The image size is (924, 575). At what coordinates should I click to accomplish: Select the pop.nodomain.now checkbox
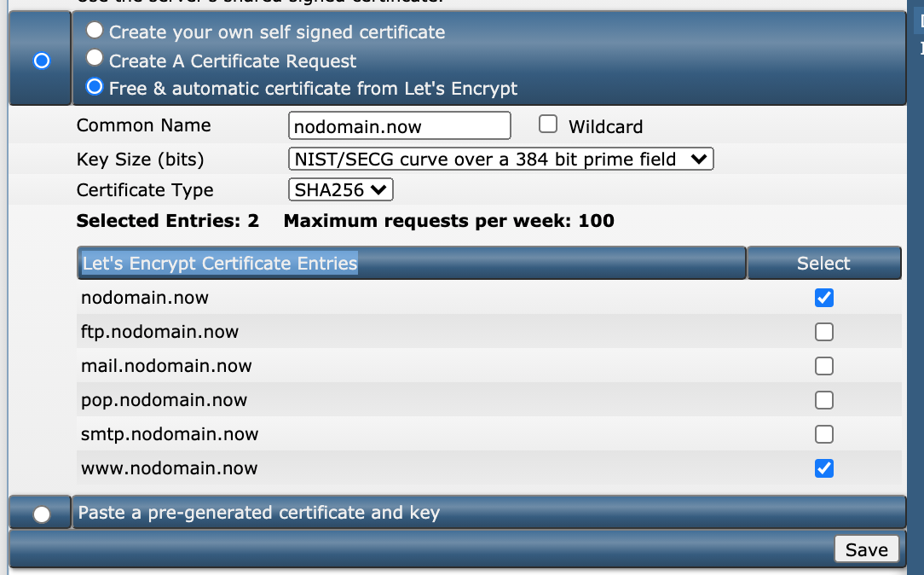pos(823,400)
